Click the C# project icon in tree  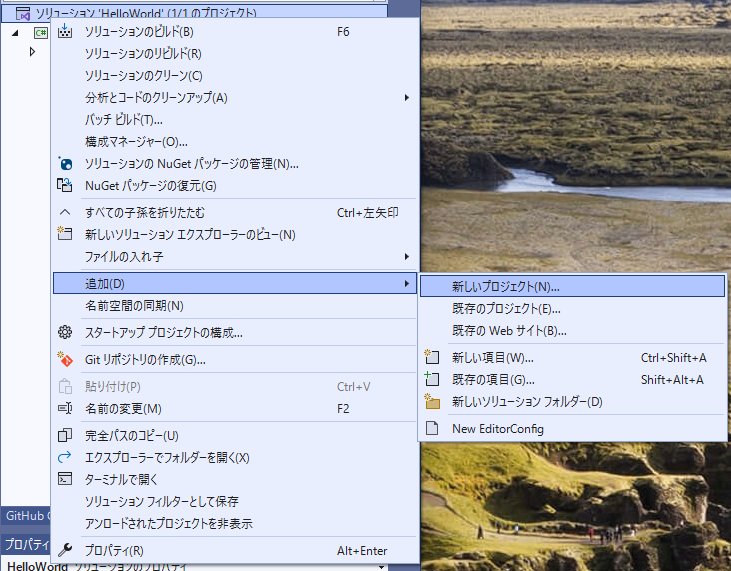coord(41,33)
